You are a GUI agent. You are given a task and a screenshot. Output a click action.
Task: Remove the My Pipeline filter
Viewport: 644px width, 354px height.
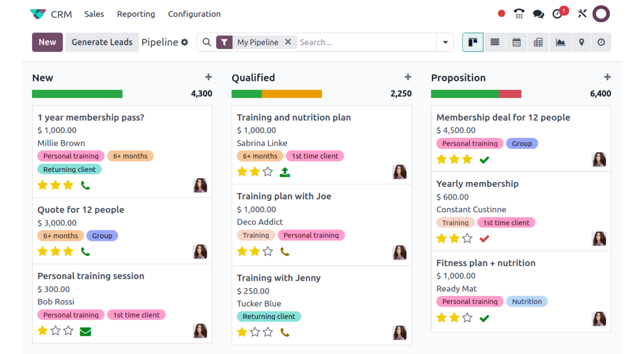(288, 42)
